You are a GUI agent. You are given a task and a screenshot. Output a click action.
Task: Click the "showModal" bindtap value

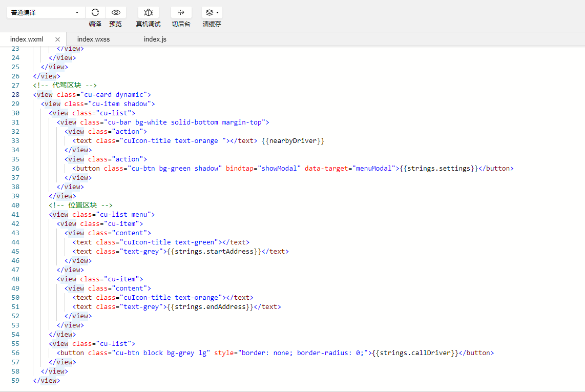(x=279, y=168)
